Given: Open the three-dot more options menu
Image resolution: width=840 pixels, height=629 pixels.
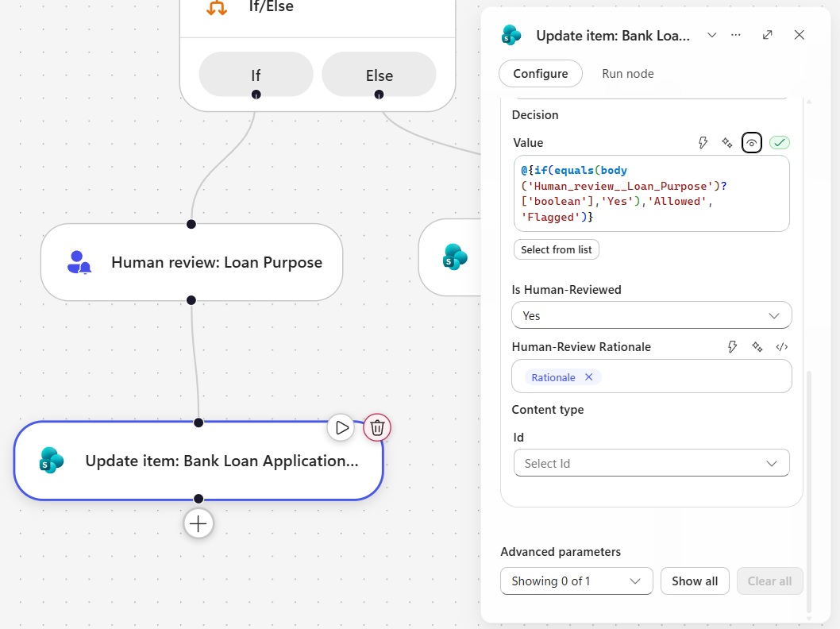Looking at the screenshot, I should [x=736, y=35].
